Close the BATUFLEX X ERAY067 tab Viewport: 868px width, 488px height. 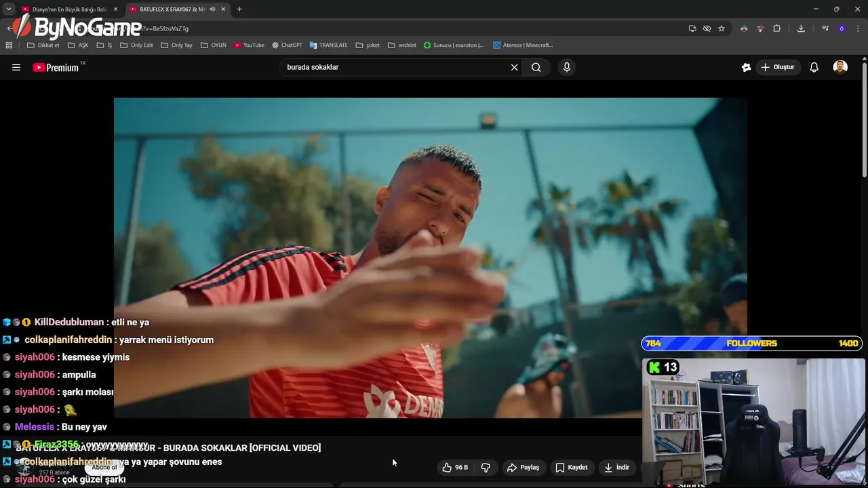pyautogui.click(x=223, y=9)
